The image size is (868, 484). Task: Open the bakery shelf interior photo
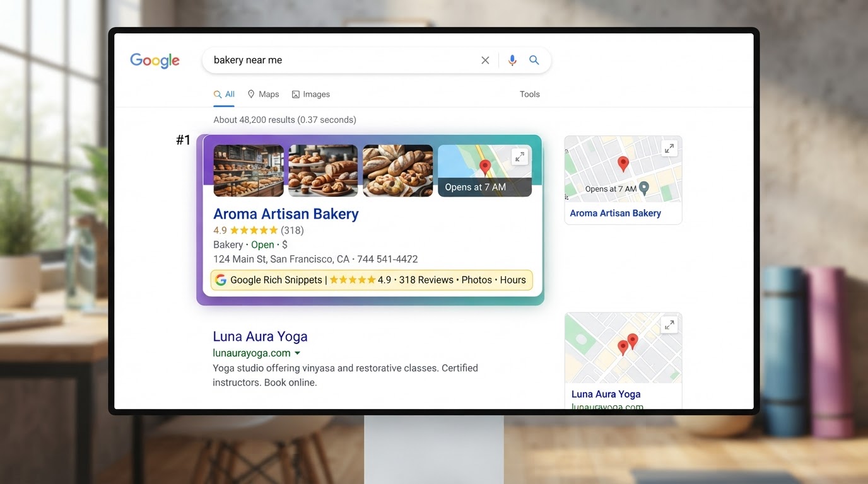point(249,171)
